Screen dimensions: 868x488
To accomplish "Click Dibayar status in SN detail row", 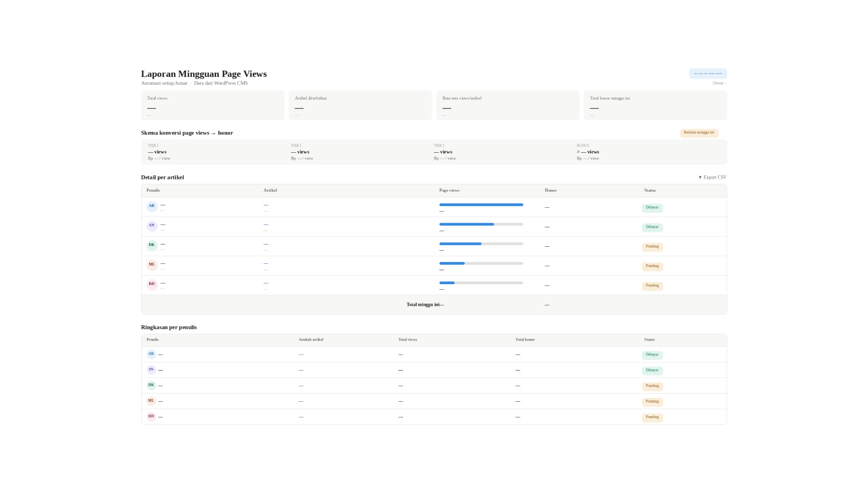I will tap(652, 227).
